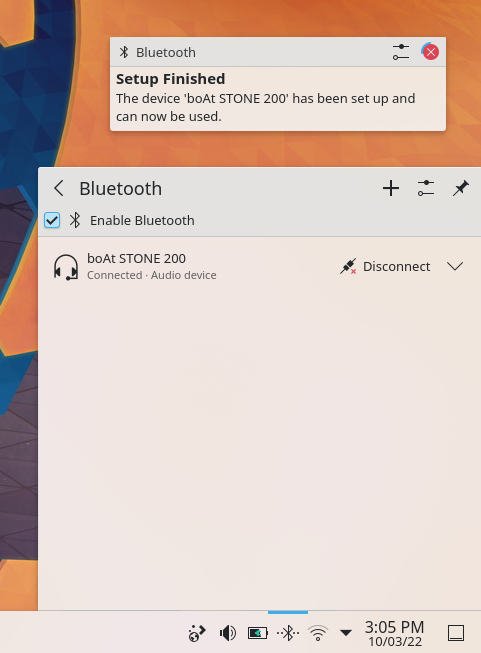
Task: Open the battery status tray icon
Action: click(x=258, y=633)
